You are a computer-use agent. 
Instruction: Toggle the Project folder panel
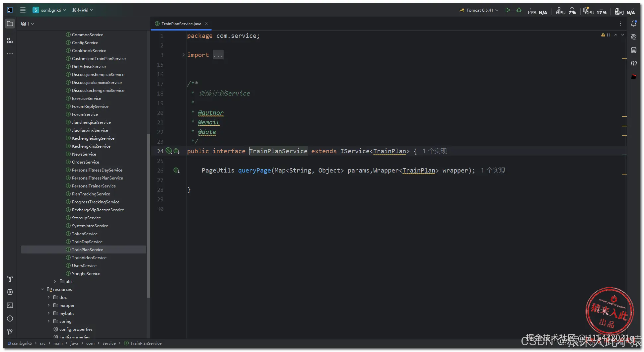pyautogui.click(x=10, y=24)
